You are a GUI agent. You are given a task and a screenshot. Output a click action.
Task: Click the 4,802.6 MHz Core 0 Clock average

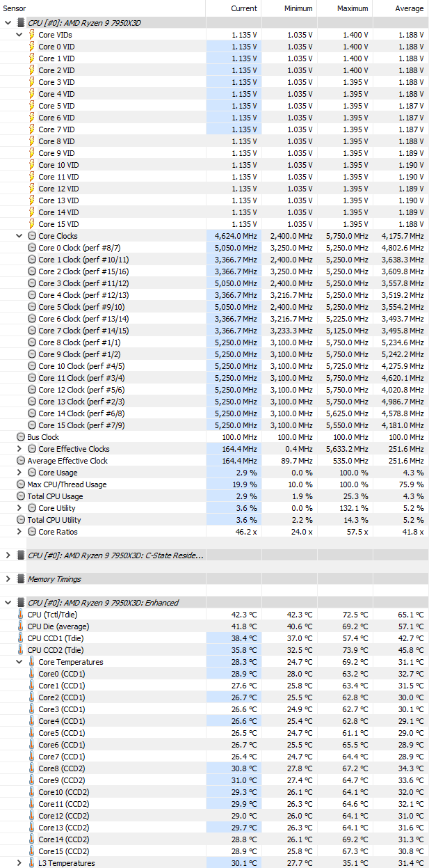(x=403, y=248)
